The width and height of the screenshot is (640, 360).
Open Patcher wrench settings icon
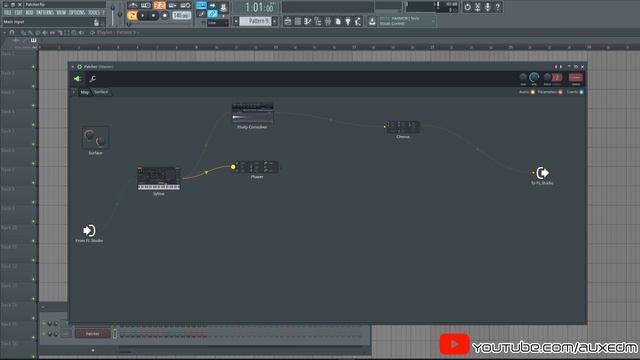click(x=93, y=79)
